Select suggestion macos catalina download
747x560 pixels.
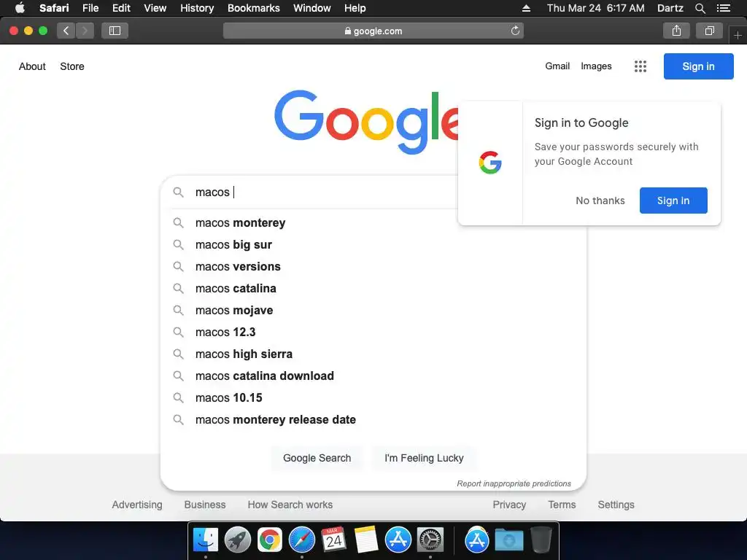[373, 376]
